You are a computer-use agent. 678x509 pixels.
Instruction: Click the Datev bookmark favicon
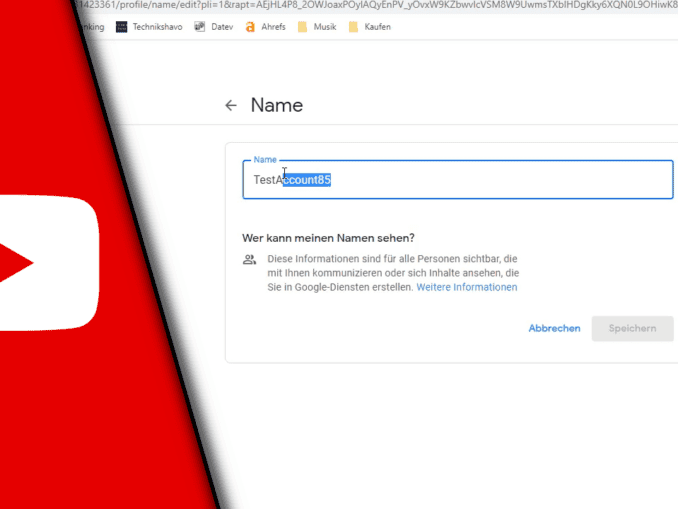(200, 27)
